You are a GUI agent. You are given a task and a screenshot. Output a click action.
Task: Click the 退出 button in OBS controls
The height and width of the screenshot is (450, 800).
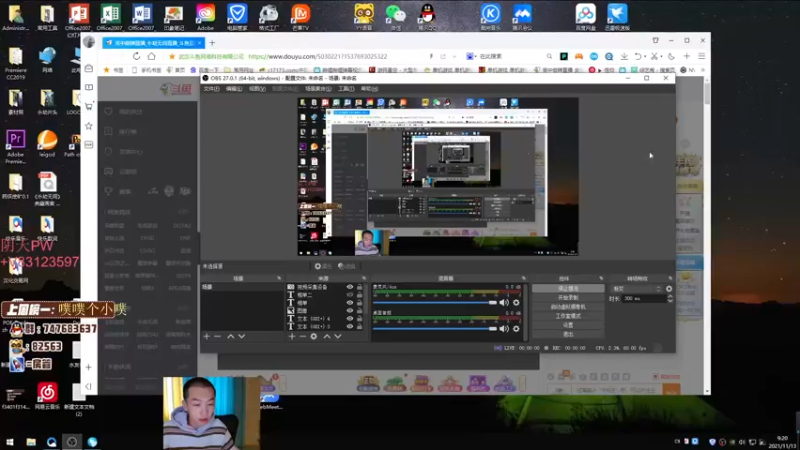pos(568,334)
